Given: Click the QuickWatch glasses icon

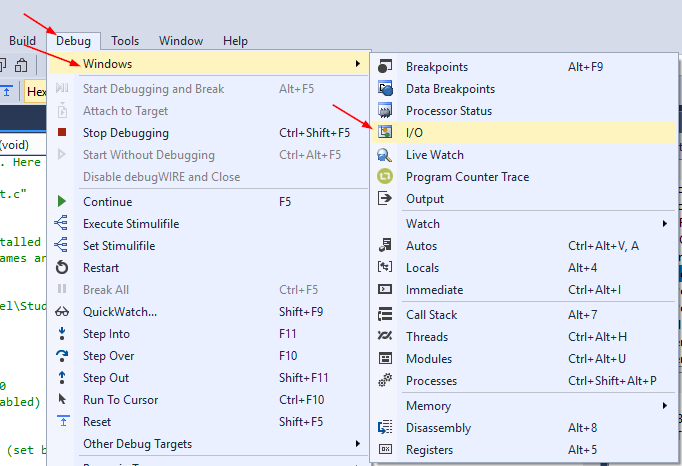Looking at the screenshot, I should point(62,312).
